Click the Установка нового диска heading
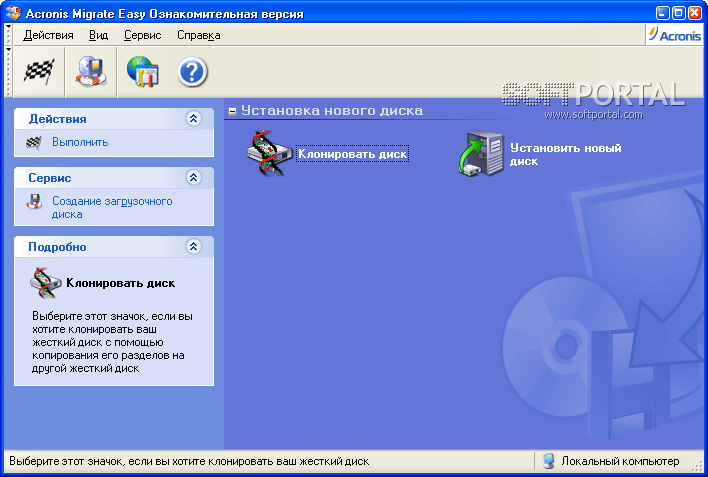The height and width of the screenshot is (477, 708). [332, 111]
